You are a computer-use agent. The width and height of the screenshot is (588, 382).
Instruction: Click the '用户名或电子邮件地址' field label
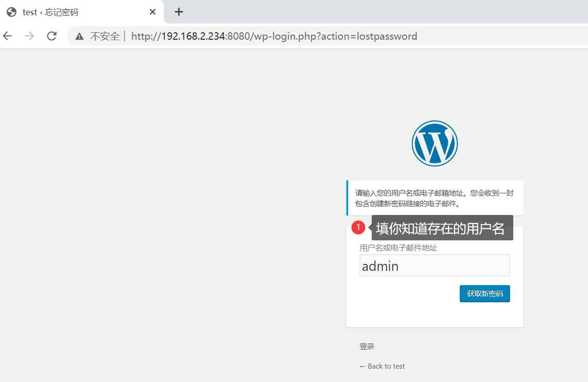coord(399,248)
